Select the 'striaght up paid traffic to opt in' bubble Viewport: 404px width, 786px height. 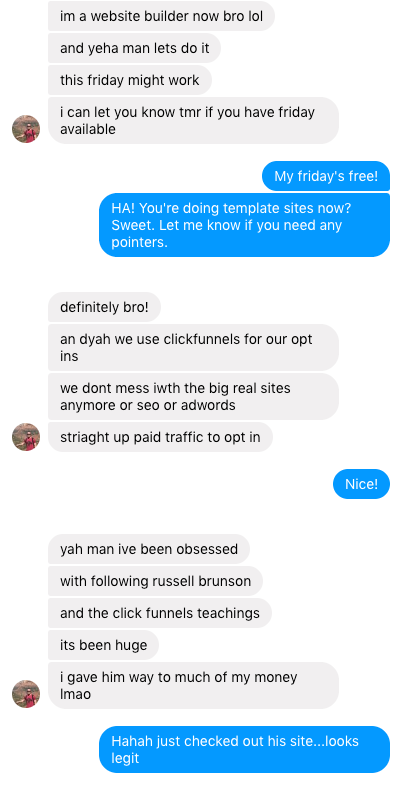click(x=160, y=437)
